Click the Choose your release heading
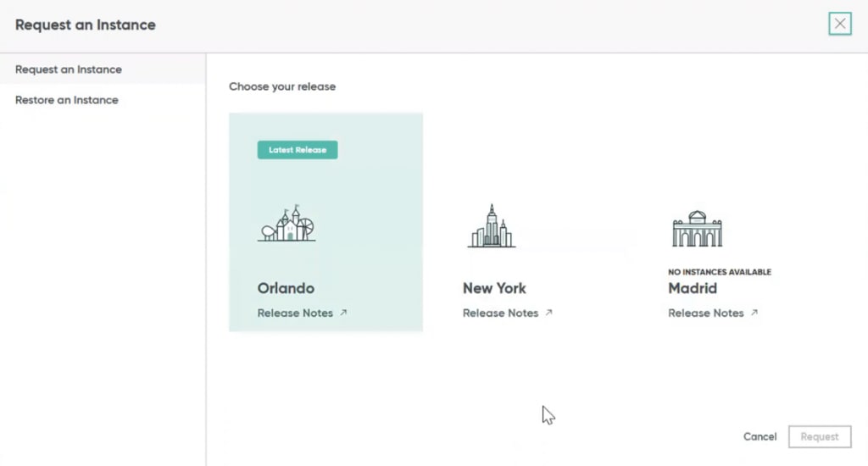The height and width of the screenshot is (466, 868). [282, 87]
